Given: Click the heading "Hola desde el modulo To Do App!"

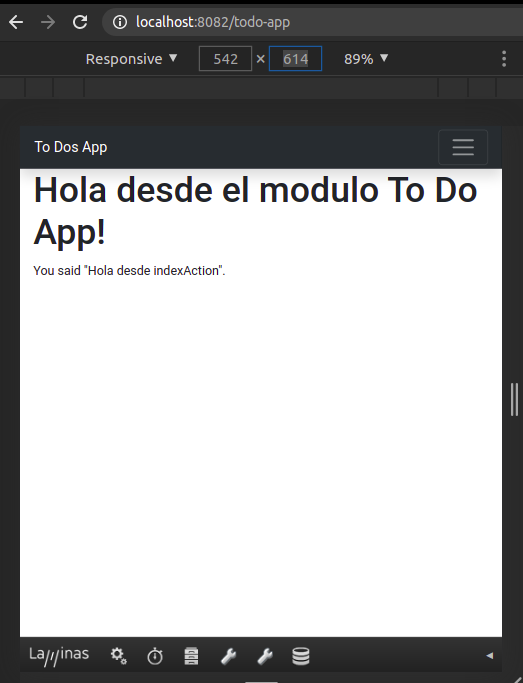Looking at the screenshot, I should [256, 211].
